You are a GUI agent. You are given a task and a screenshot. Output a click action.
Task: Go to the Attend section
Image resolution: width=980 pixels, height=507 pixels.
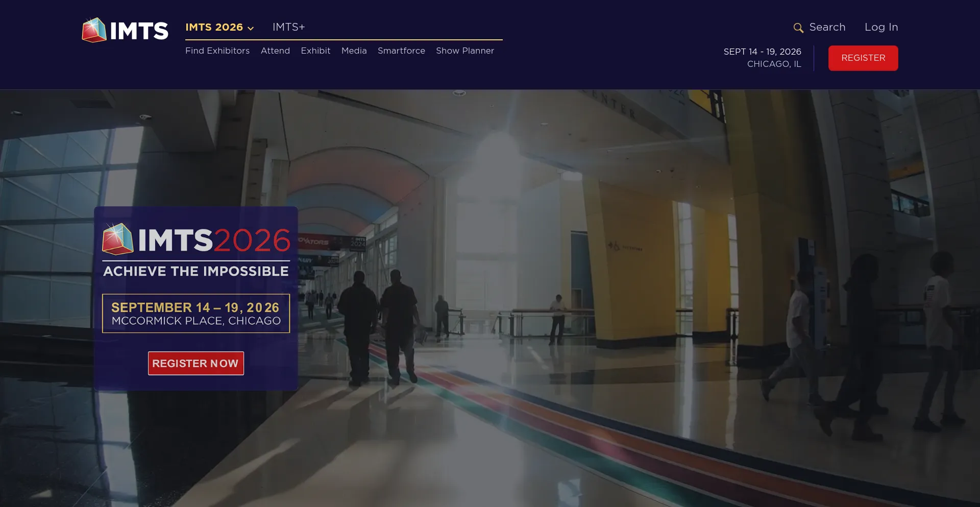point(275,51)
